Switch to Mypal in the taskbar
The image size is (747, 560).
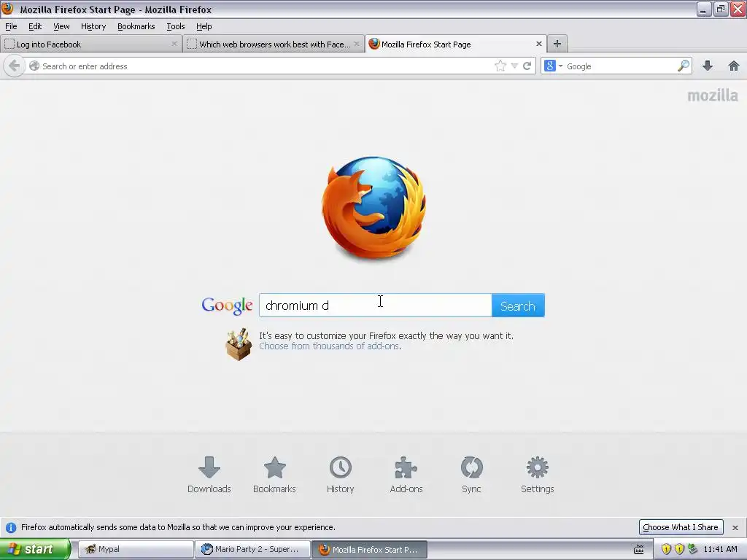(x=136, y=549)
